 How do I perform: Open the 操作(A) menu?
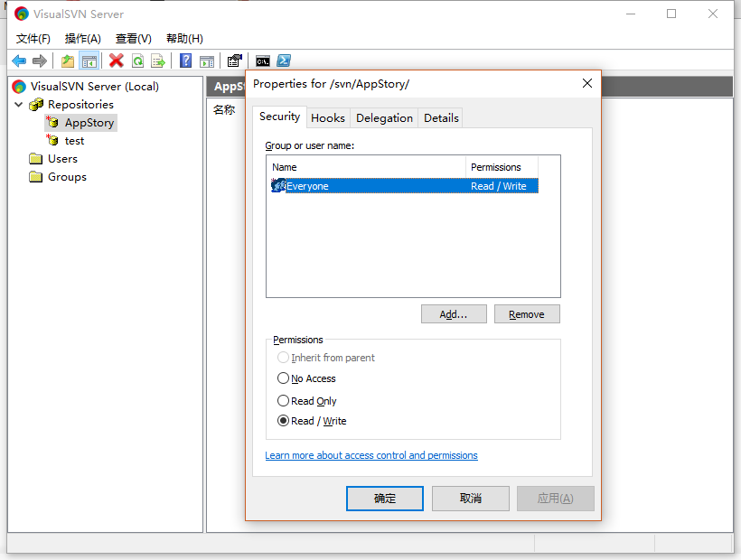coord(83,38)
